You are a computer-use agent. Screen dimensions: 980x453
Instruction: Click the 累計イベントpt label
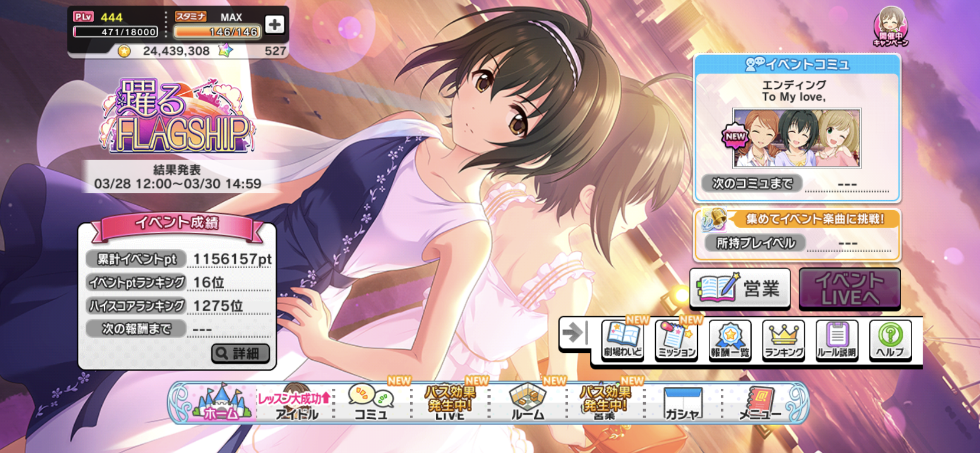[136, 259]
